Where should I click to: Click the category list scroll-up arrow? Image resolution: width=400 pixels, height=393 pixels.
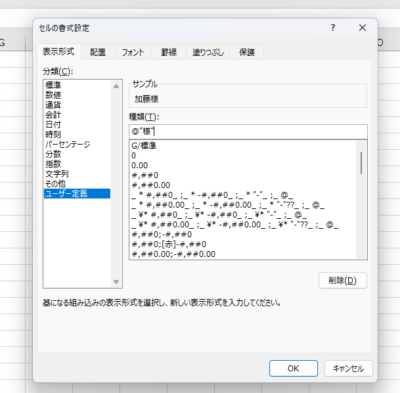pos(116,86)
